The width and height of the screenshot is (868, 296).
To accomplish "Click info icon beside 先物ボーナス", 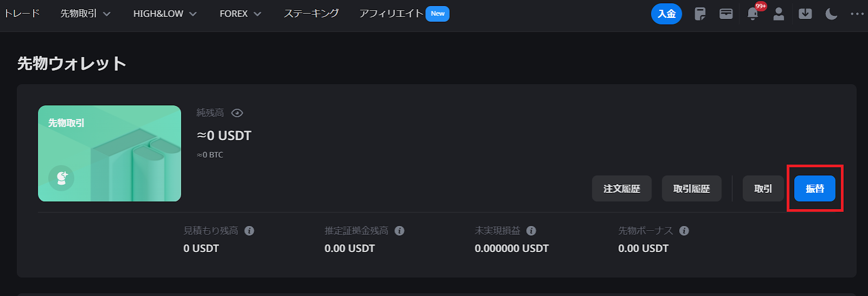I will [684, 231].
